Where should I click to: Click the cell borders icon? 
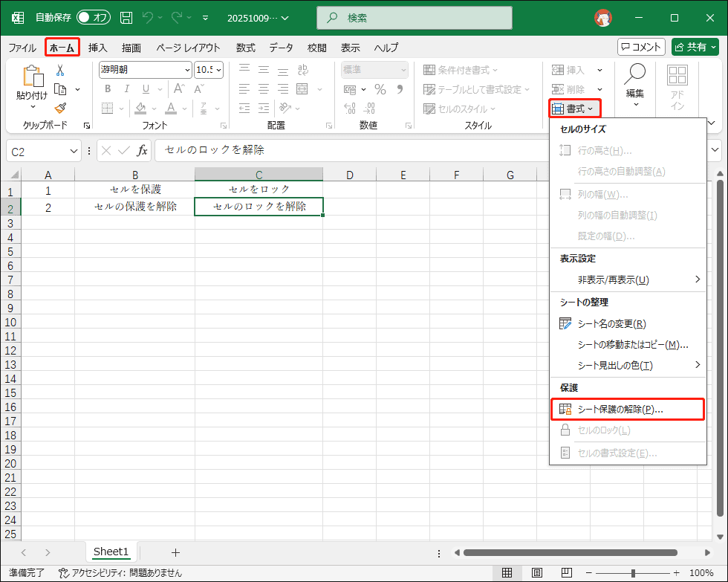(107, 109)
